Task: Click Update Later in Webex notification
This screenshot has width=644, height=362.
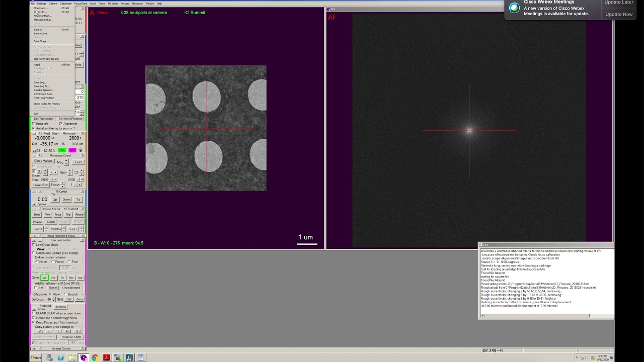Action: click(619, 3)
